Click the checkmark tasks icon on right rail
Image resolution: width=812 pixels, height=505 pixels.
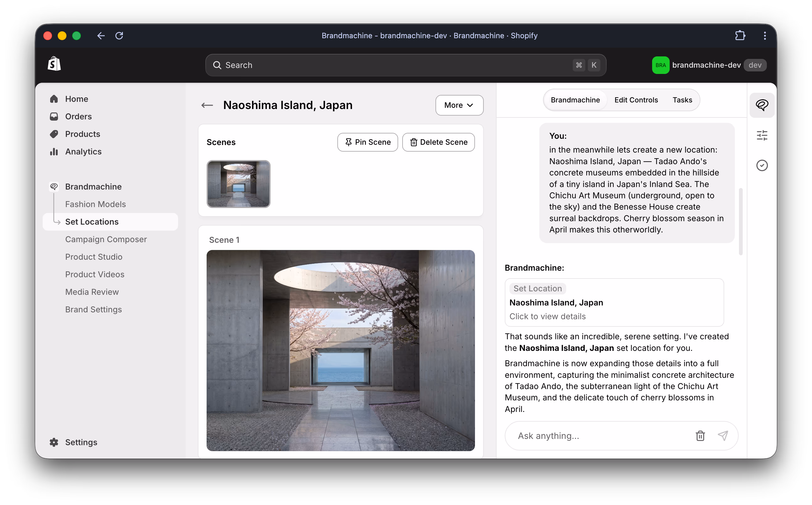tap(762, 165)
